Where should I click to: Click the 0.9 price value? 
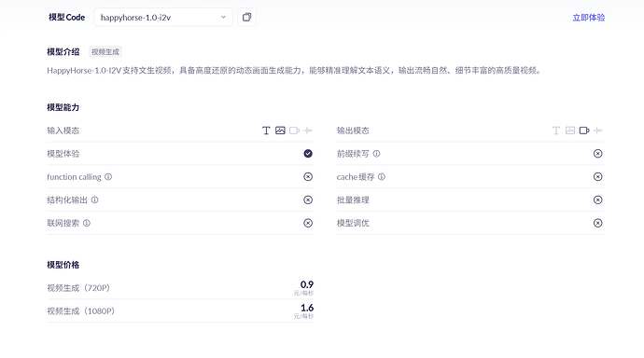coord(307,284)
